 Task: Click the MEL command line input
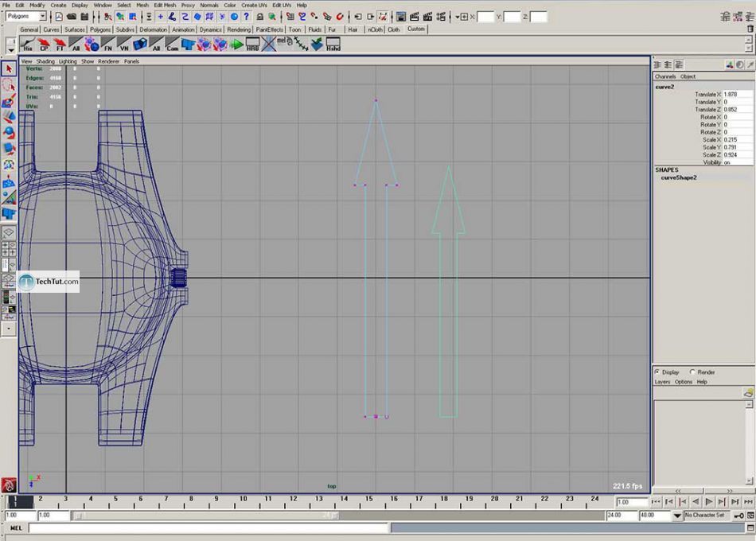click(x=208, y=528)
